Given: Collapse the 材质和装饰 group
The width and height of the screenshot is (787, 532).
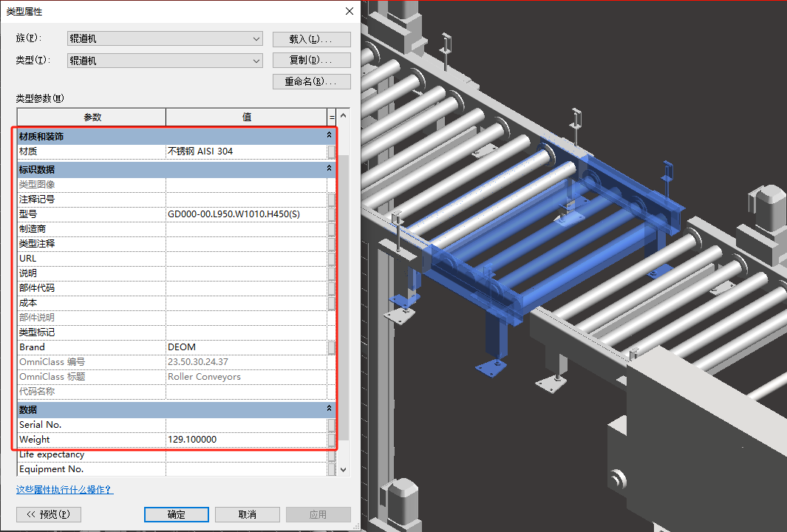Looking at the screenshot, I should pyautogui.click(x=330, y=136).
